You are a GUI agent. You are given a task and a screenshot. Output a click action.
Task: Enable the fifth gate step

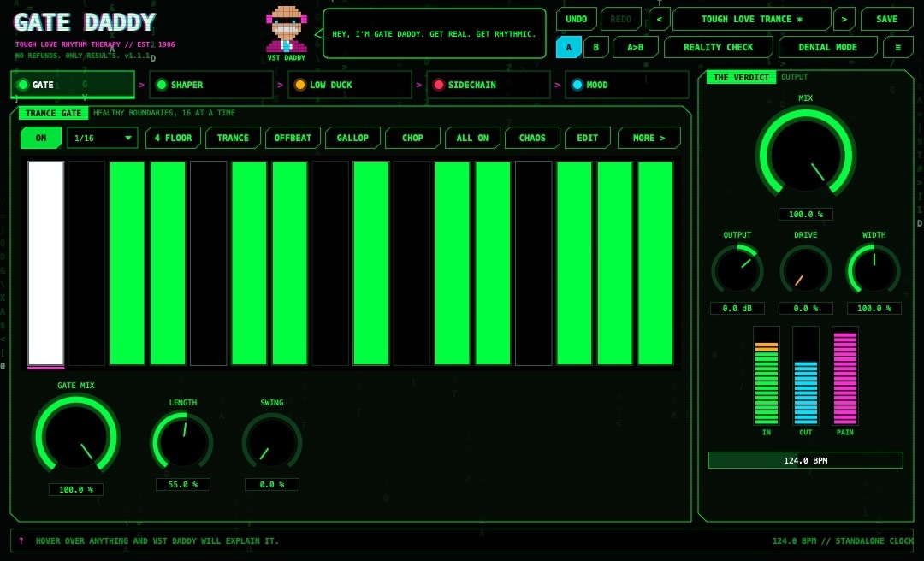point(209,263)
